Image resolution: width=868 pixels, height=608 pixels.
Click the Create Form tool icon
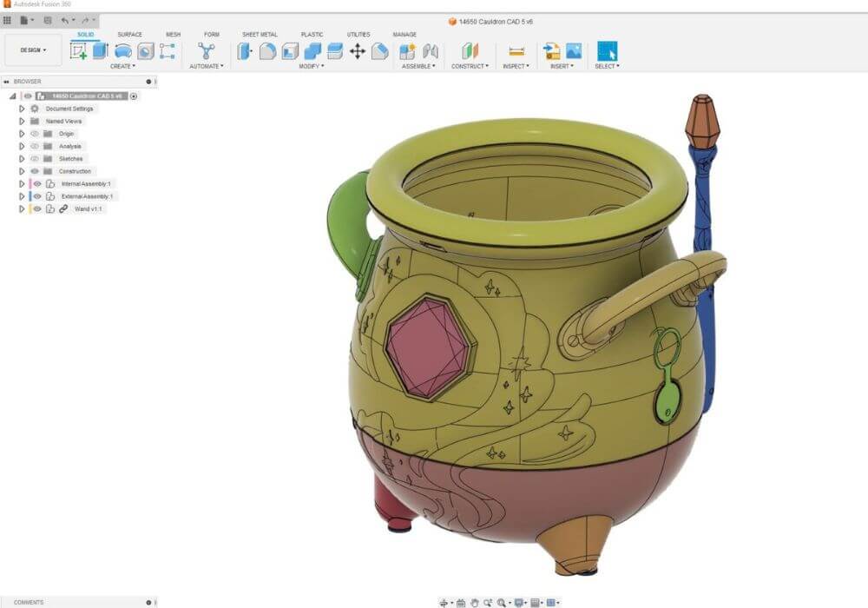(168, 51)
